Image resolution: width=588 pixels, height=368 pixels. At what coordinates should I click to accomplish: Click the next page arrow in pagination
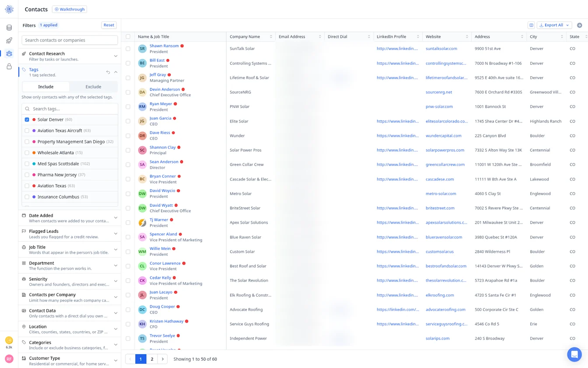(162, 359)
